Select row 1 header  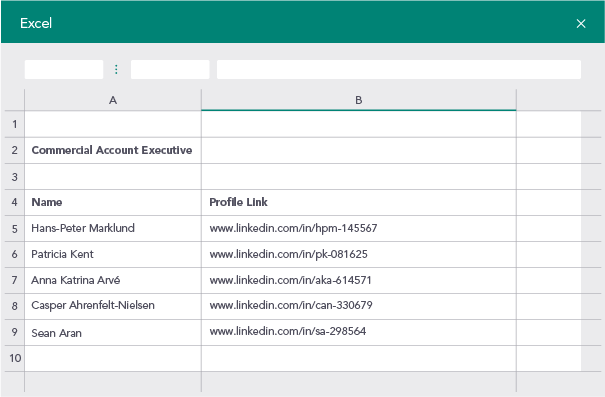[15, 124]
